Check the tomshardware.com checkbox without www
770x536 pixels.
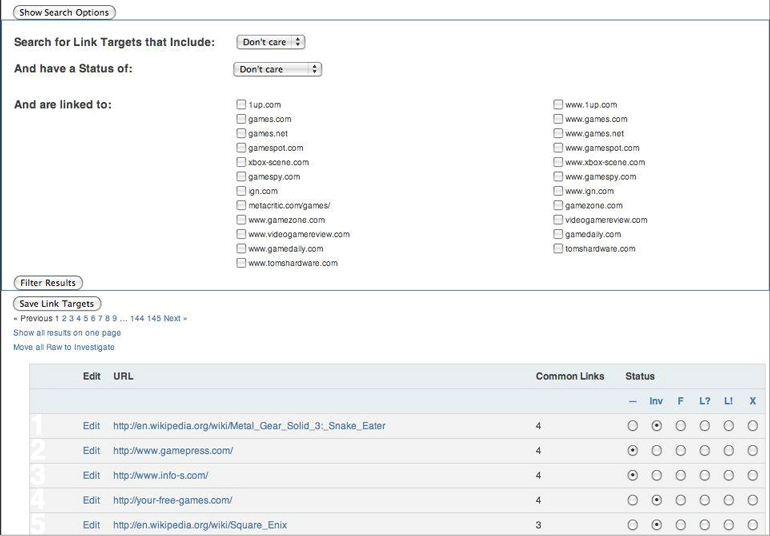[558, 248]
